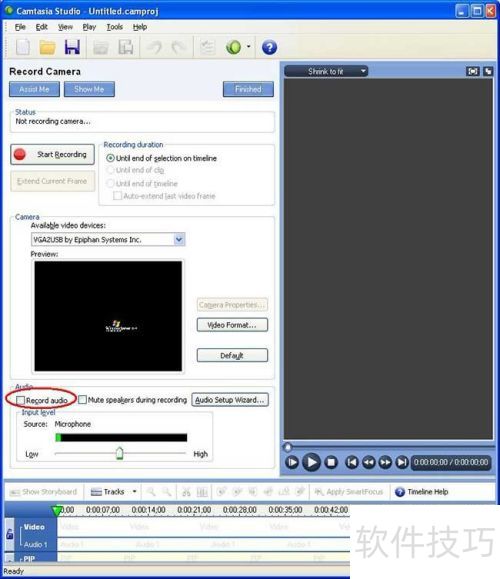This screenshot has width=500, height=579.
Task: Select Until end of selection on timeline
Action: (x=110, y=158)
